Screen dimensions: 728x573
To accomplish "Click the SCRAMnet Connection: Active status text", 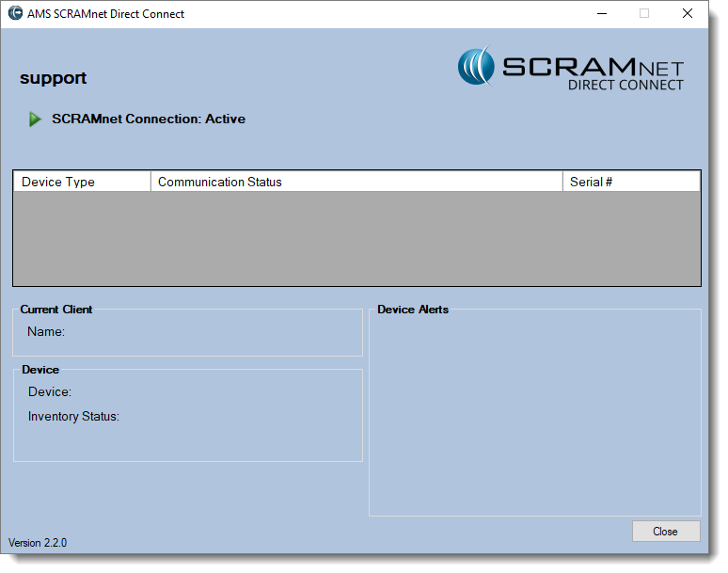I will click(x=149, y=119).
